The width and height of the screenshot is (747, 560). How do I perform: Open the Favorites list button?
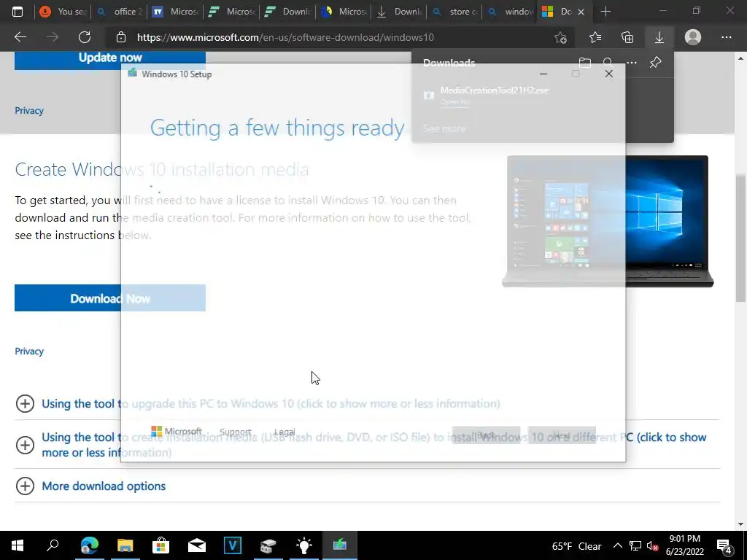[595, 37]
